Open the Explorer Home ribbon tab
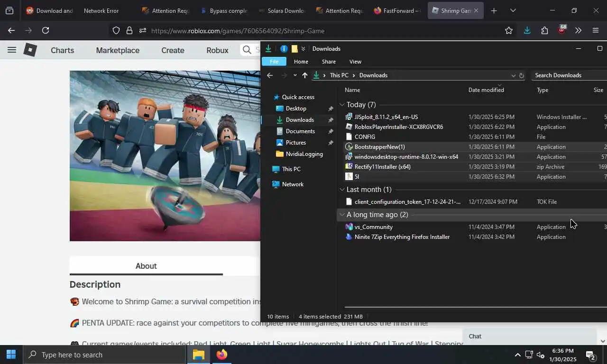Viewport: 607px width, 364px height. tap(301, 62)
